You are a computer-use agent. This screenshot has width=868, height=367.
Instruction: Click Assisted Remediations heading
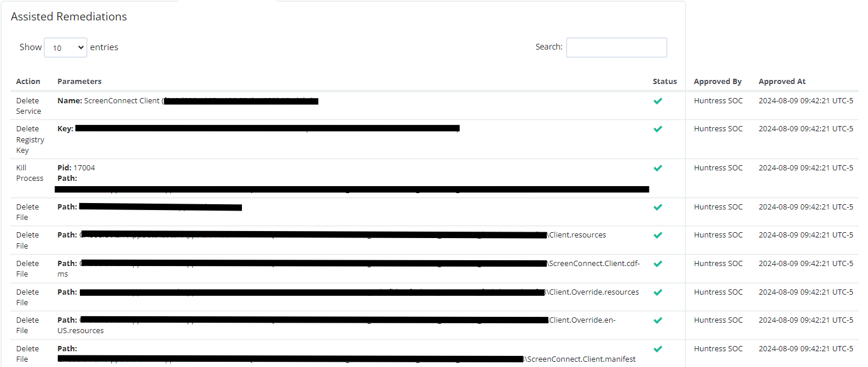coord(69,17)
